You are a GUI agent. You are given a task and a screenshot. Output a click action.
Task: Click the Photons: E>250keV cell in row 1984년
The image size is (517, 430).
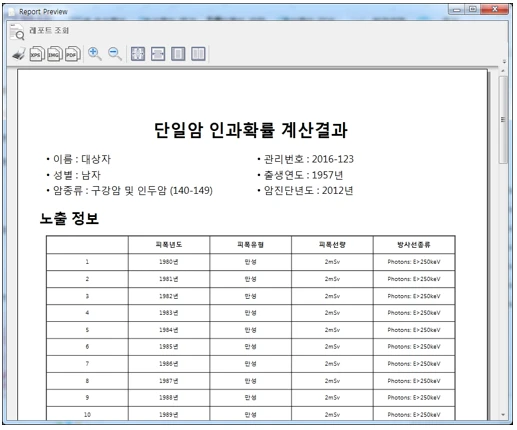[x=414, y=330]
